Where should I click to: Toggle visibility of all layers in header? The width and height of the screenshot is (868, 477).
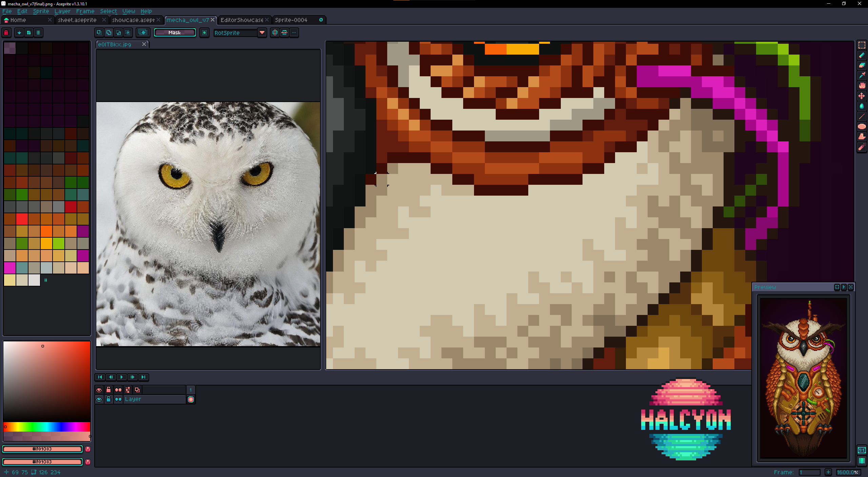click(99, 390)
